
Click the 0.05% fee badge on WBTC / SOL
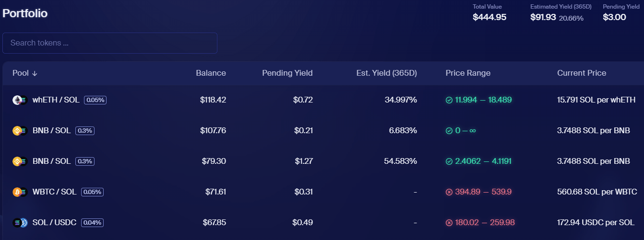92,192
